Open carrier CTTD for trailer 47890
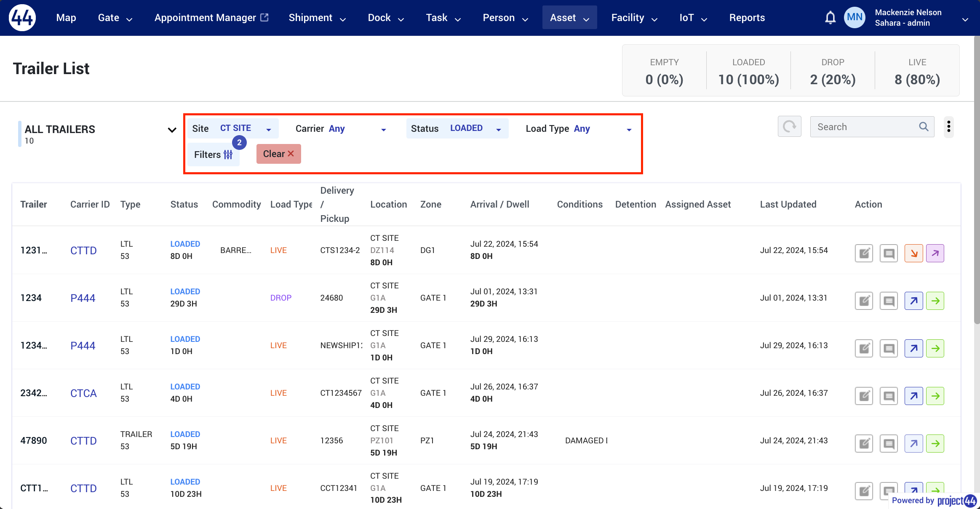The width and height of the screenshot is (980, 509). point(83,441)
